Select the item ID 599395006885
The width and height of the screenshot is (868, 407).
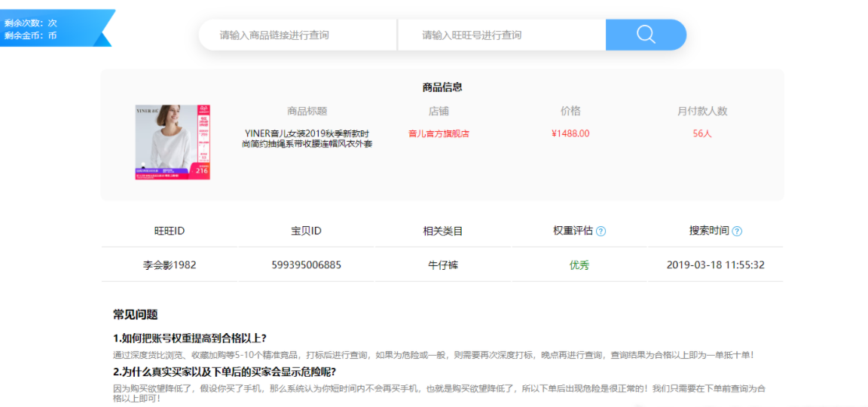[306, 265]
